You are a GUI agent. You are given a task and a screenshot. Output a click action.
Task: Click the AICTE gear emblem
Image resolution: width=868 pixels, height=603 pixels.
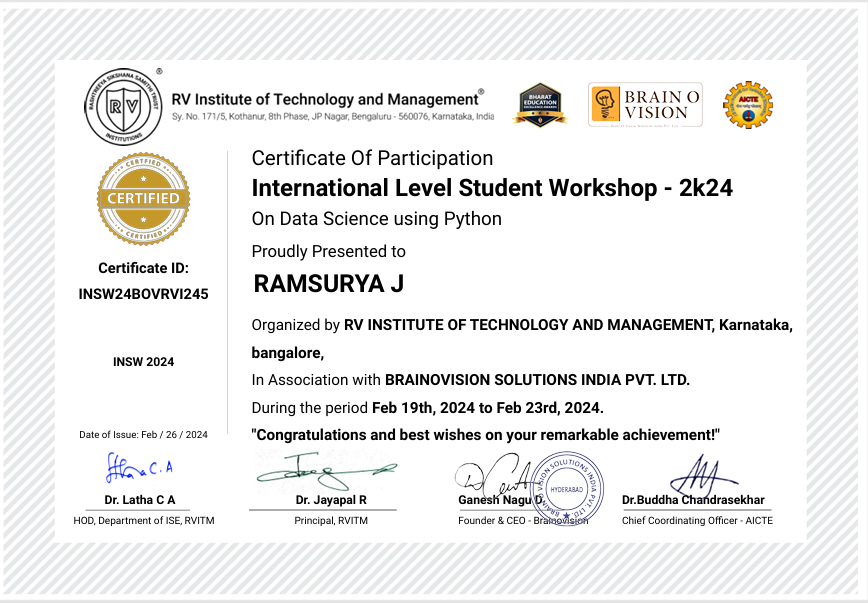[x=748, y=105]
